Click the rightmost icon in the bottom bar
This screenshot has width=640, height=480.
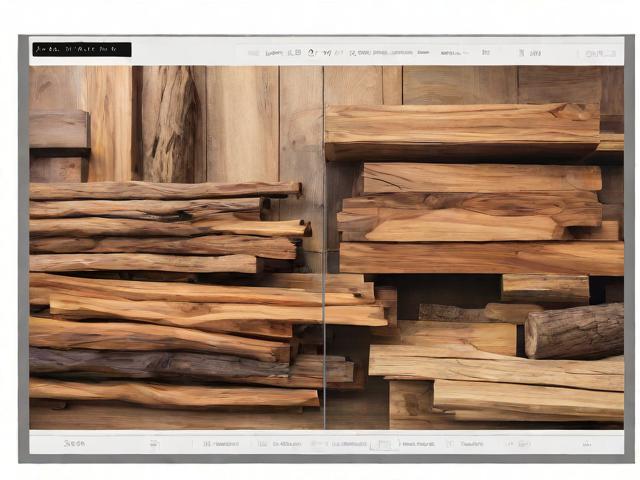[587, 443]
